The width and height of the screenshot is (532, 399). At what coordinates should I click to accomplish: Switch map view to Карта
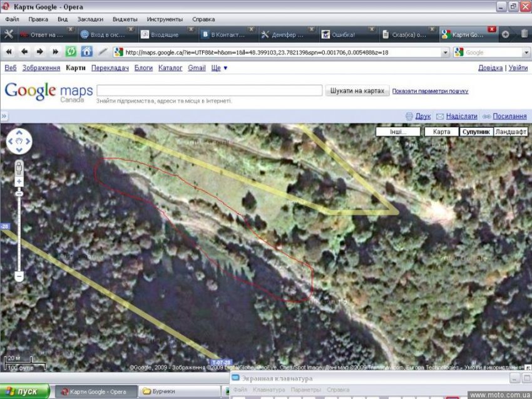tap(441, 132)
